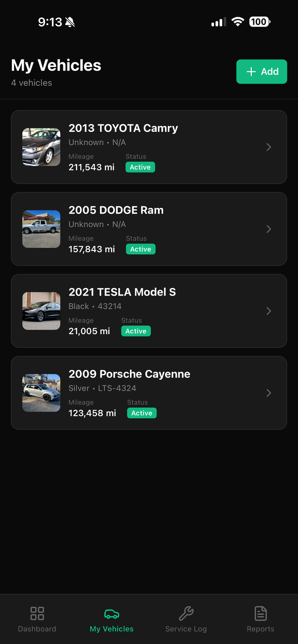
Task: Tap the Service Log wrench icon
Action: pos(186,613)
